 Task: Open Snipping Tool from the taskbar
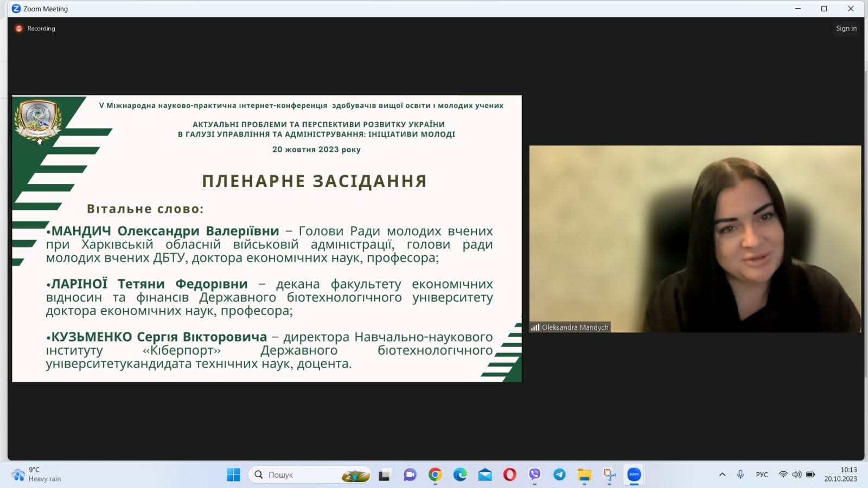coord(609,475)
